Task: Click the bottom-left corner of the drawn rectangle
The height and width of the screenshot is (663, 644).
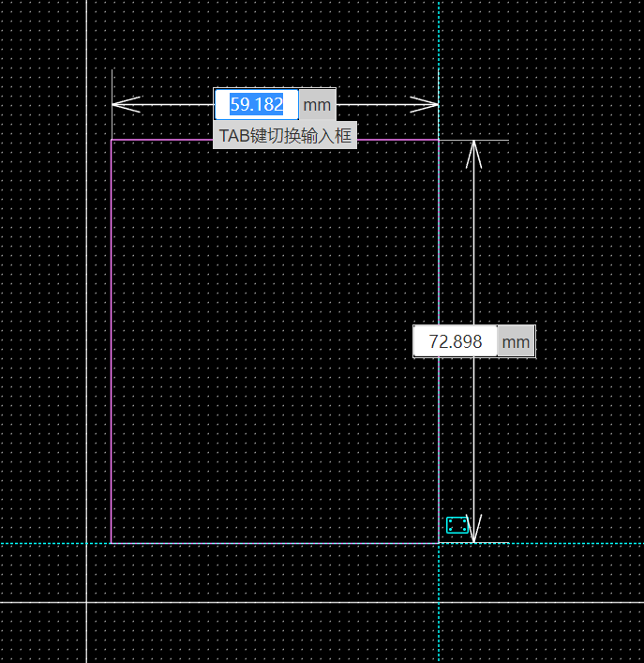Action: 112,543
